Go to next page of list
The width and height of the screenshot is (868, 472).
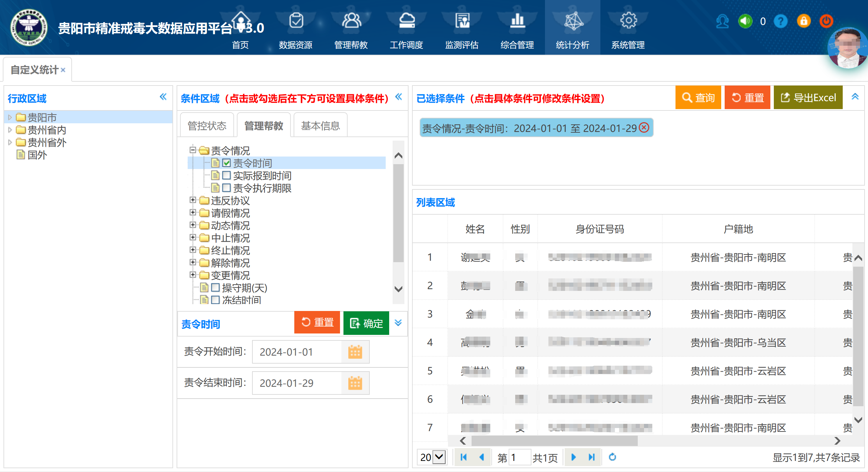pyautogui.click(x=573, y=457)
